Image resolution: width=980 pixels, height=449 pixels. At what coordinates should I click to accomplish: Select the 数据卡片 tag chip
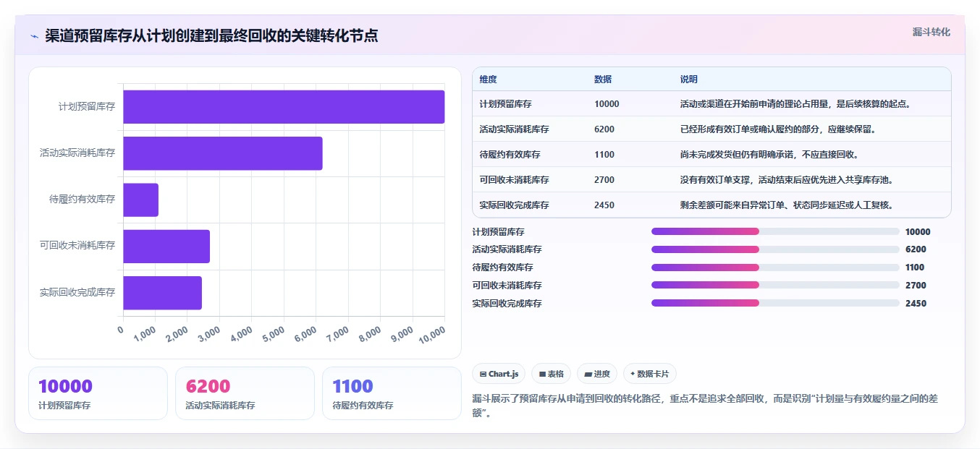(x=649, y=374)
